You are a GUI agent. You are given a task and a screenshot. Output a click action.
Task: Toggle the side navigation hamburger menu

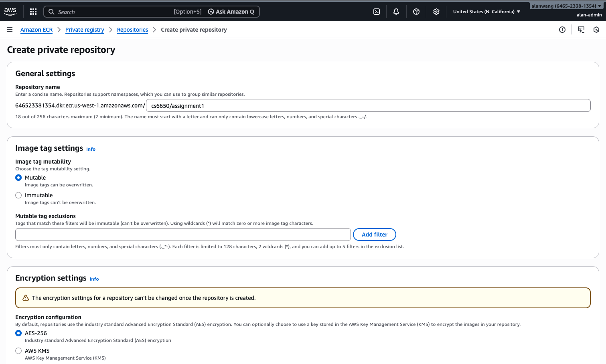point(10,30)
